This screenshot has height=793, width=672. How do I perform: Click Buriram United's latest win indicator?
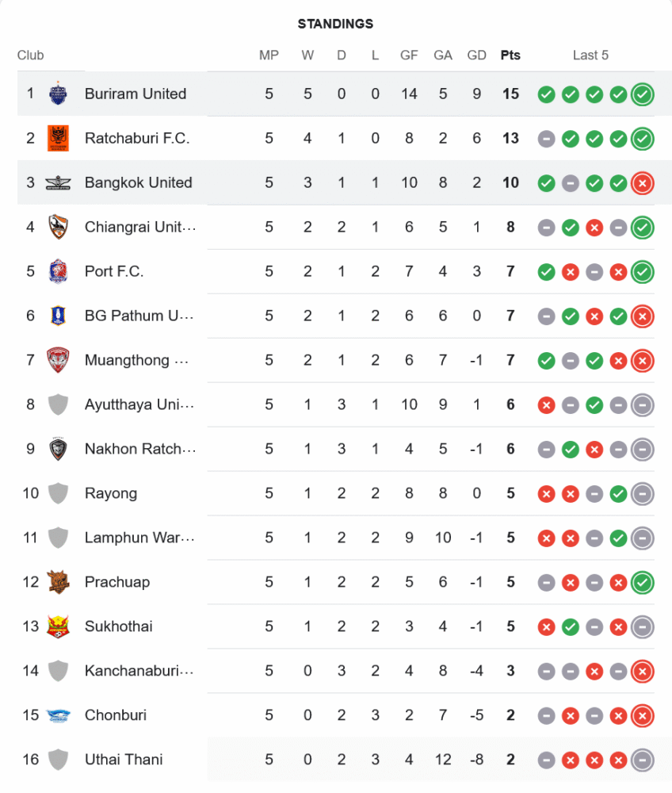point(643,94)
